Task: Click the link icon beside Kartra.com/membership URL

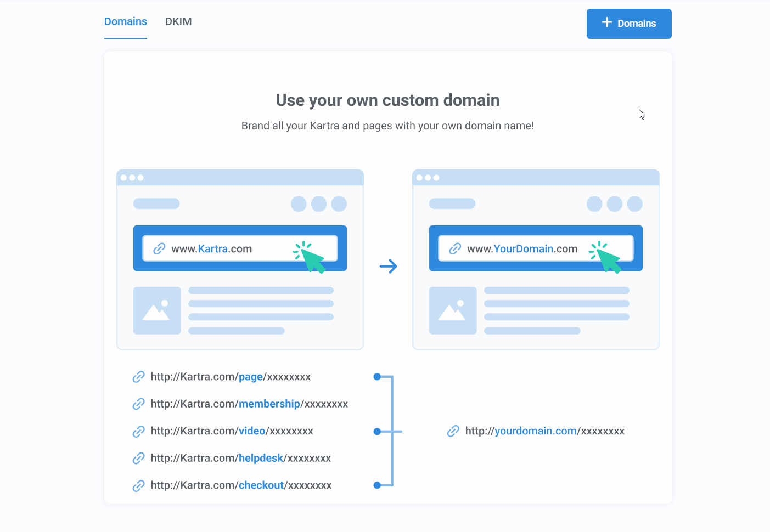Action: (x=138, y=404)
